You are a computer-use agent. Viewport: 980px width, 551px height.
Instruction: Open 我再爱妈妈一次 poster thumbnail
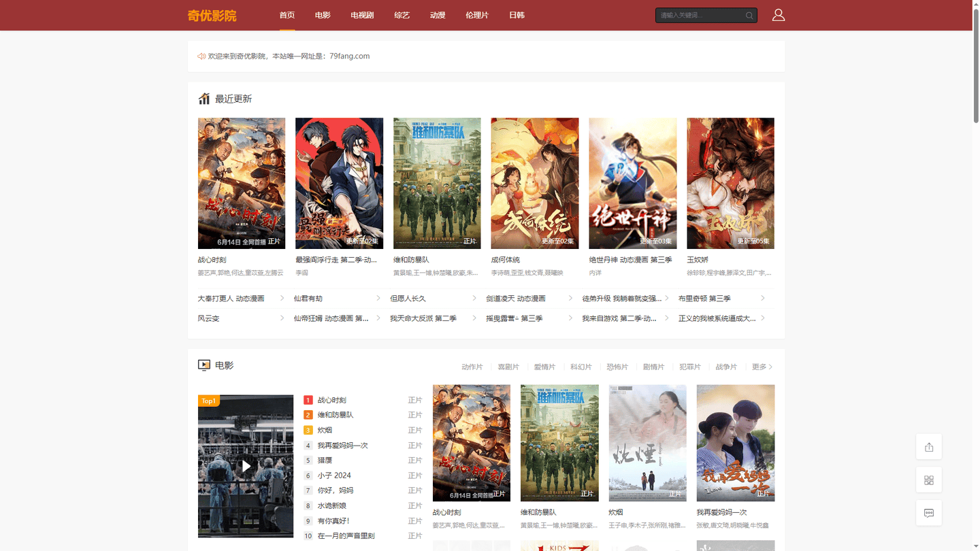click(x=736, y=443)
